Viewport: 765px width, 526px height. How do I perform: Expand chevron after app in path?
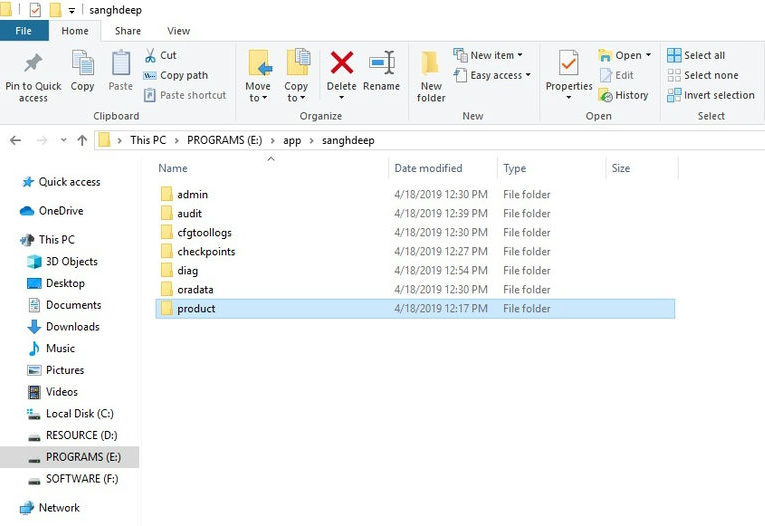tap(311, 141)
